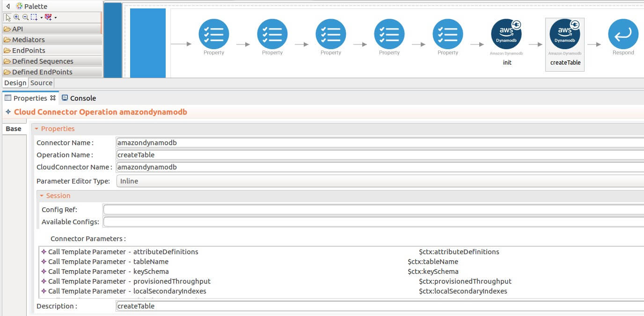Click the value $ctx:keySchema
The height and width of the screenshot is (316, 644).
[433, 272]
